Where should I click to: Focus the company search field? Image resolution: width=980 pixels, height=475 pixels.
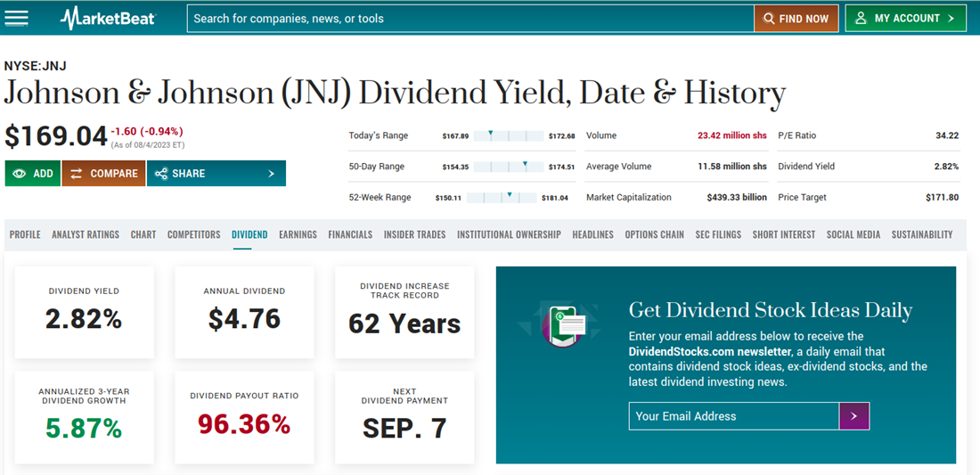click(470, 19)
